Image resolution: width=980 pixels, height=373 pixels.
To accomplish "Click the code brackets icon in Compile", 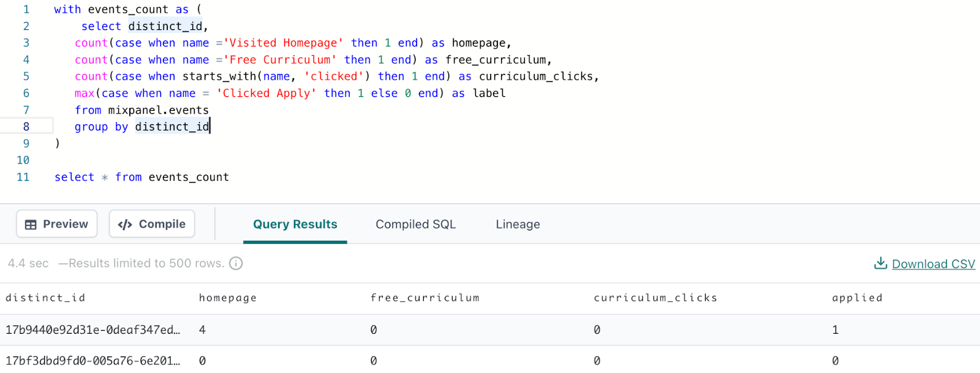I will coord(125,225).
